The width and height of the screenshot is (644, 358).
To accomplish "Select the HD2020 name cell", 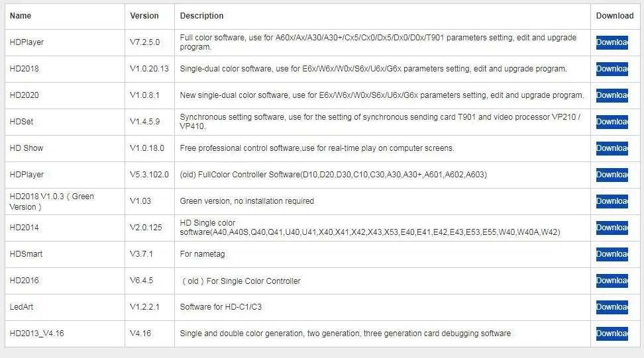I will point(25,95).
